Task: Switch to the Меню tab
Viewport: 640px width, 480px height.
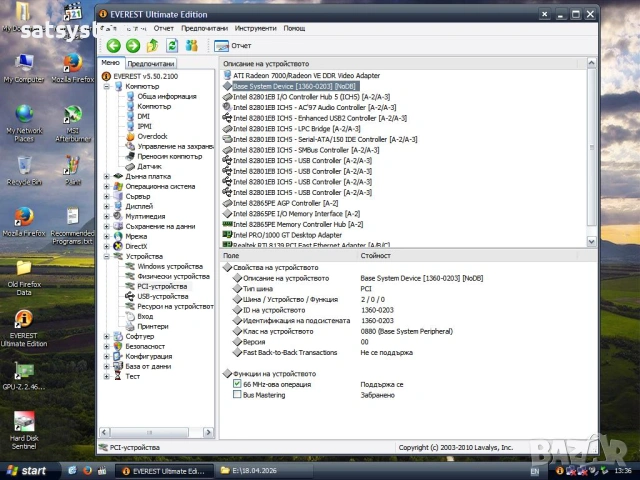Action: click(x=111, y=62)
